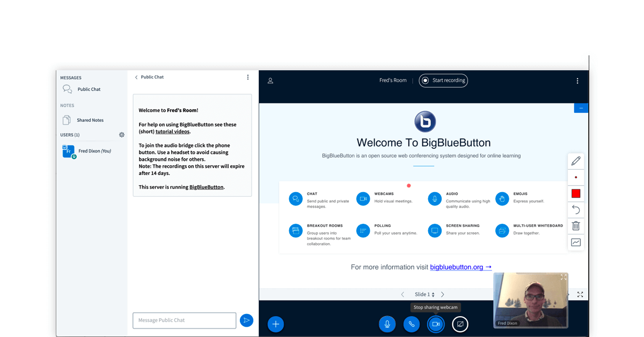Select Fred Dixon's avatar in the users list

[69, 151]
